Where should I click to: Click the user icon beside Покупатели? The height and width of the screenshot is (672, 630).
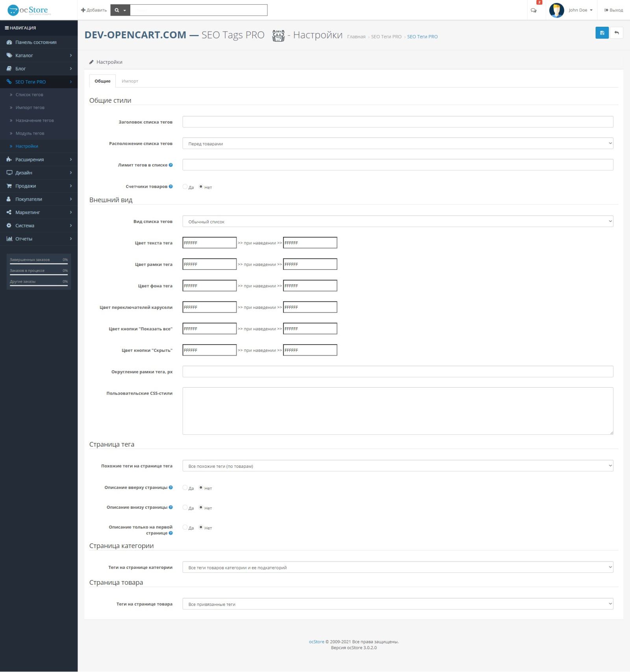pos(9,199)
